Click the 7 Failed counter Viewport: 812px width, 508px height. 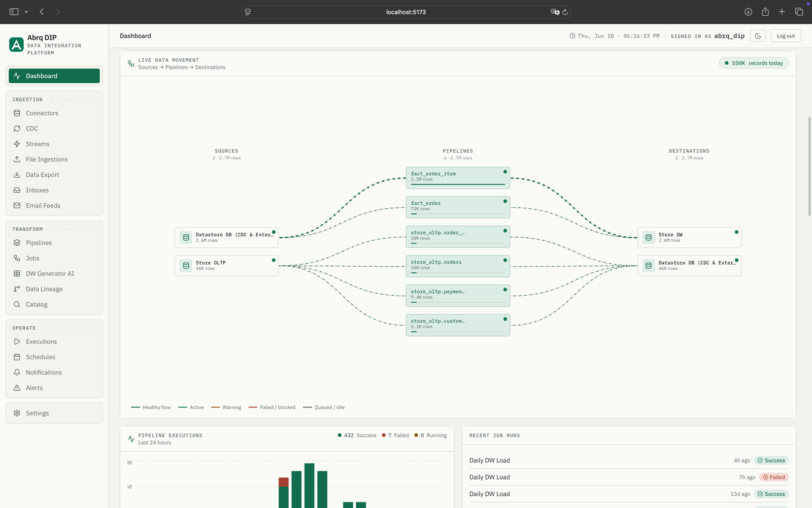pos(395,435)
